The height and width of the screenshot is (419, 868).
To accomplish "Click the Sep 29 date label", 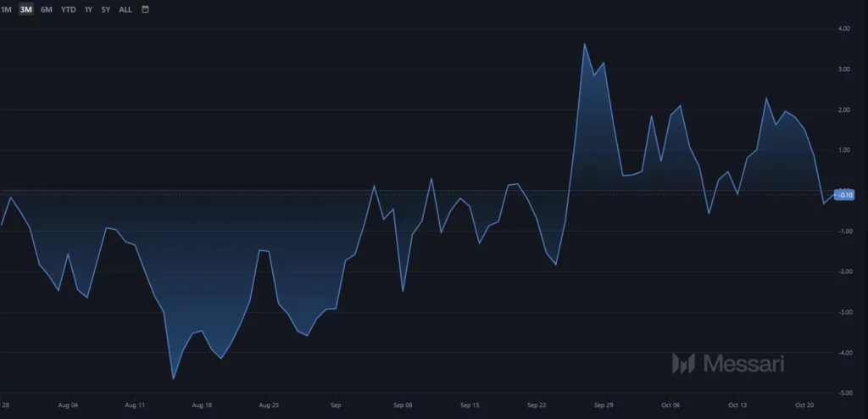I will pos(604,405).
